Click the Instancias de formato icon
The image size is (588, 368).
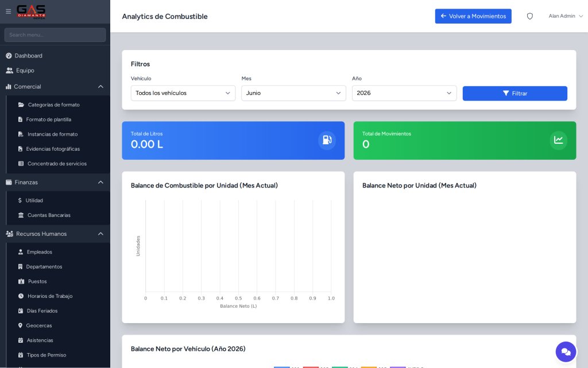(x=21, y=134)
